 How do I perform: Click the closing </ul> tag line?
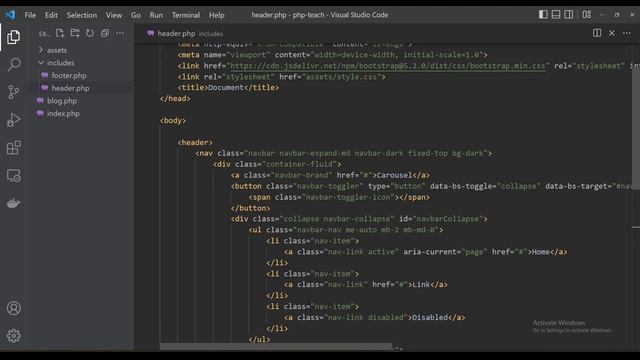tap(259, 339)
